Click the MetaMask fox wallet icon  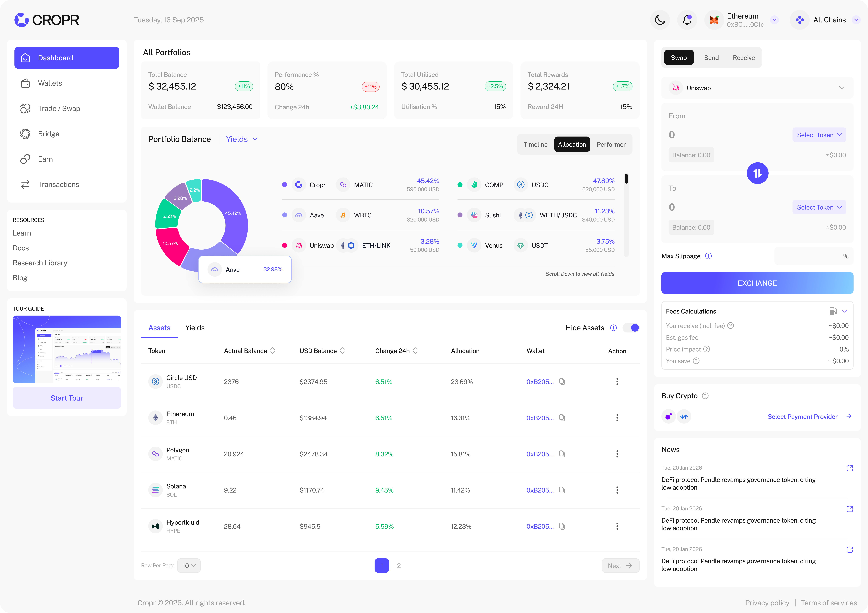coord(714,20)
